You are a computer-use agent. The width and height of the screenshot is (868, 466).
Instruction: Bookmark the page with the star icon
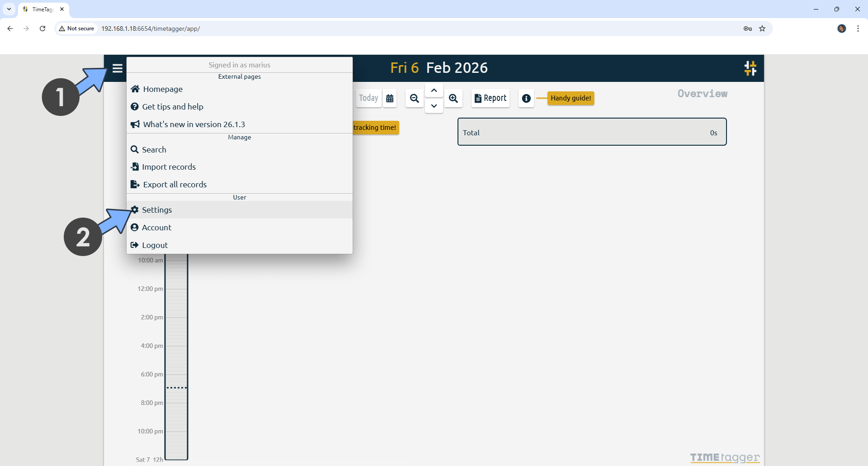coord(763,28)
